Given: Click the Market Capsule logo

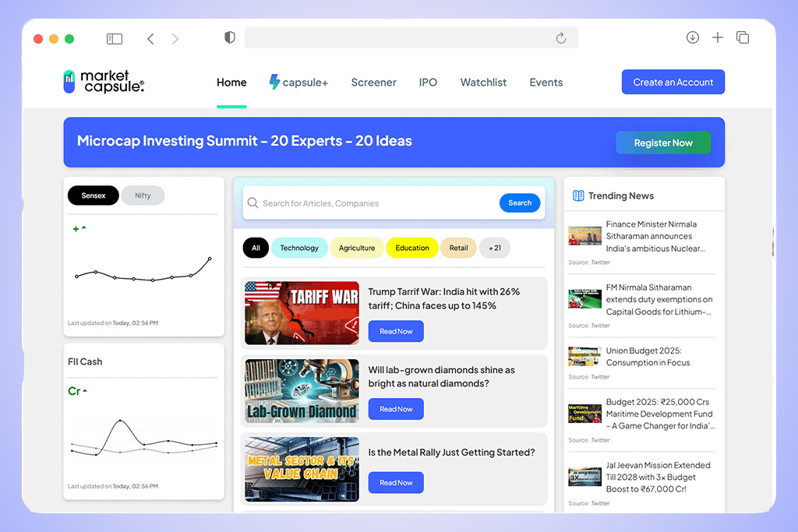Looking at the screenshot, I should [104, 82].
